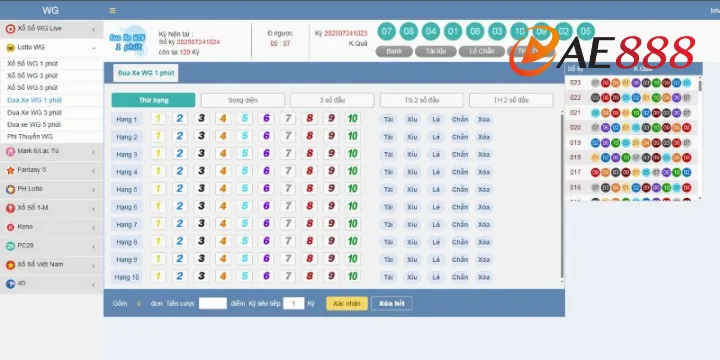Select number 5 in Hạng 1 row
Viewport: 720px width, 360px height.
pyautogui.click(x=244, y=118)
